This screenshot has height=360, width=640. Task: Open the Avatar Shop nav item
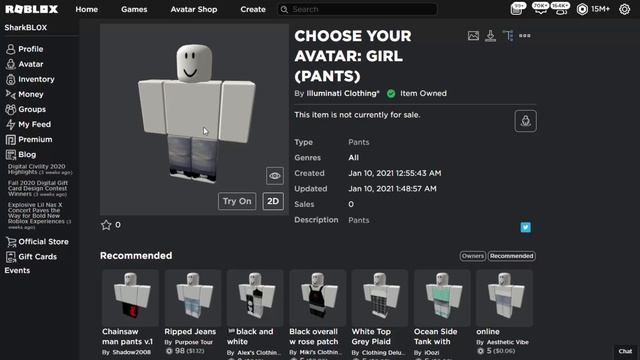[x=194, y=9]
